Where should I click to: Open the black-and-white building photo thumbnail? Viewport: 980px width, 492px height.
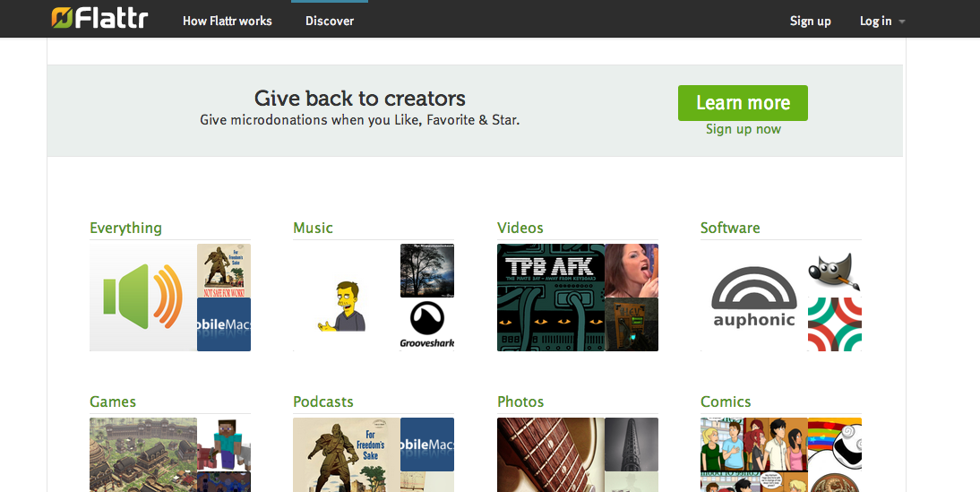[632, 445]
